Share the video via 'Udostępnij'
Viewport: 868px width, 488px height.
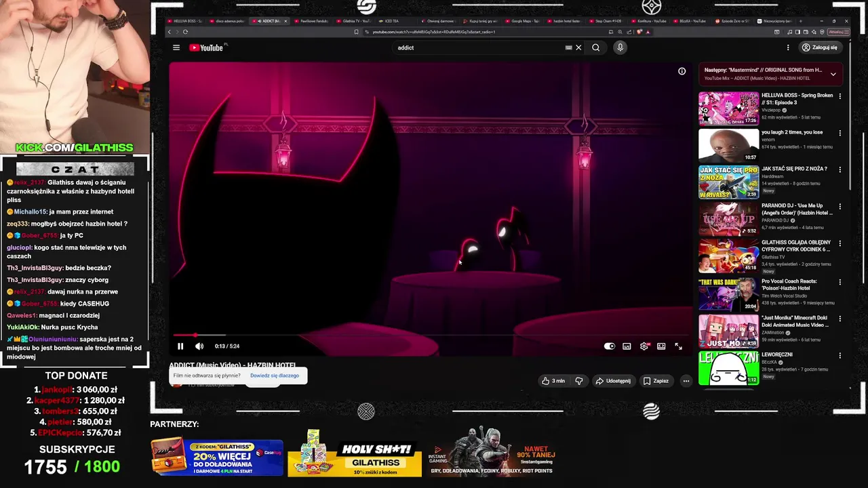(613, 381)
